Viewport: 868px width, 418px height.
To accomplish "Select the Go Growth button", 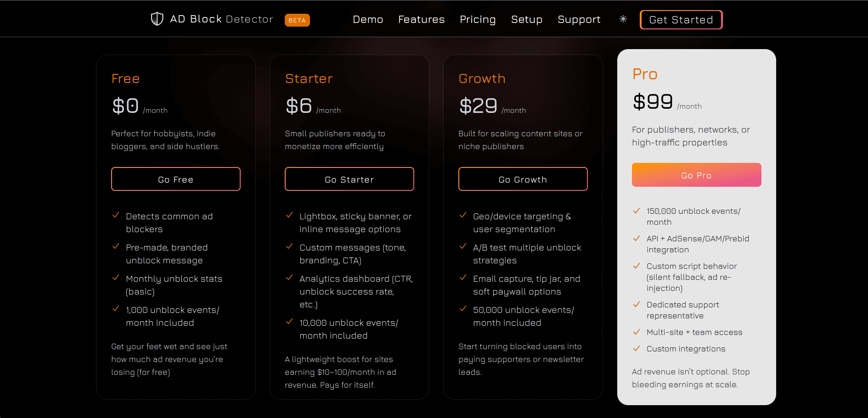I will click(x=523, y=179).
